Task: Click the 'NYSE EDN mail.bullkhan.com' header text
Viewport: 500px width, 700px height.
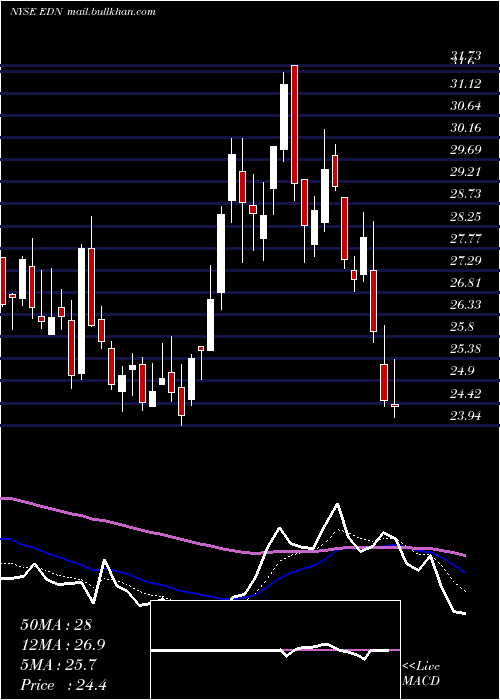Action: click(x=83, y=12)
